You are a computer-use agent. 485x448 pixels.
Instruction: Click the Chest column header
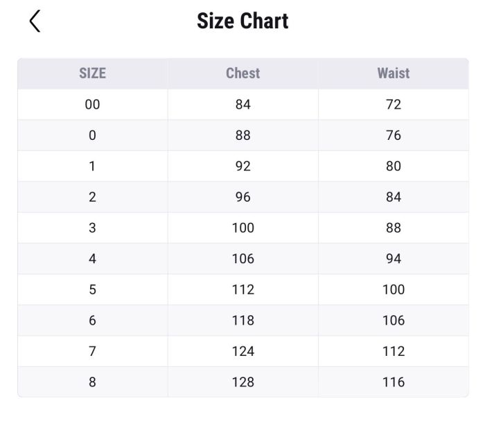tap(242, 73)
